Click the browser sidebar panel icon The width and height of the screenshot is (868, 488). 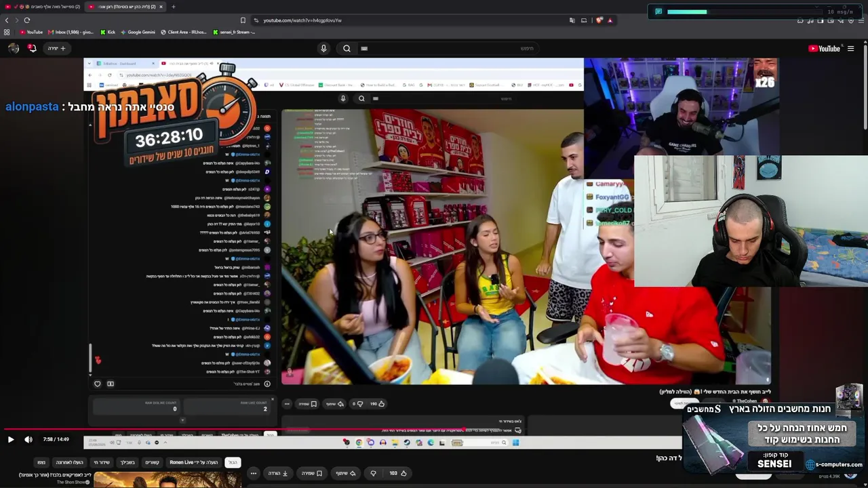[821, 20]
